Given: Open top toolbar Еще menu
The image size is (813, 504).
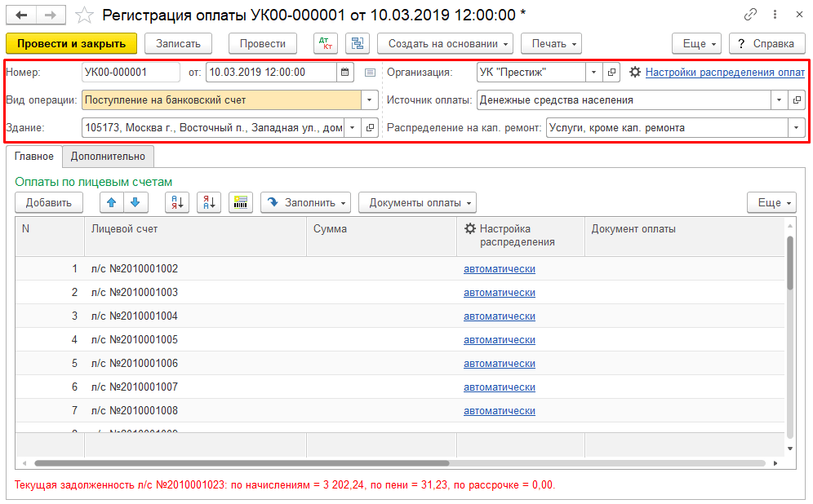Looking at the screenshot, I should (x=697, y=43).
